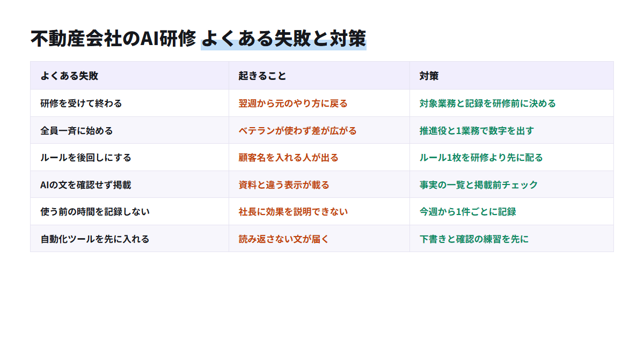Click the cell 下書きと確認の練習を先に
The image size is (644, 362).
tap(511, 239)
